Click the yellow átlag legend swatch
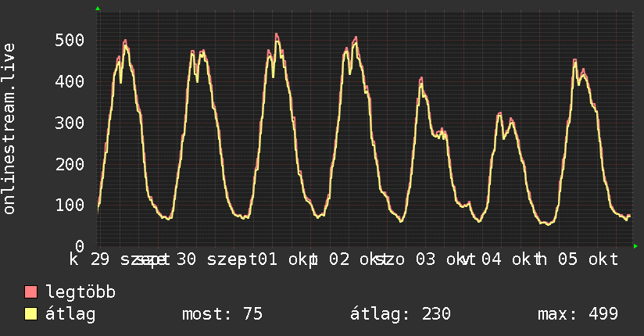This screenshot has width=644, height=336. [x=30, y=314]
